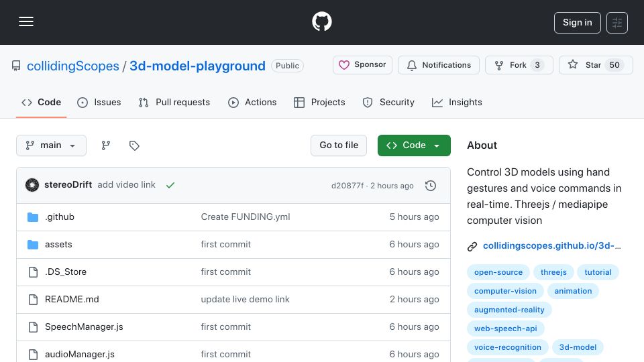Screen dimensions: 644x362
Task: Open the Actions tab
Action: pyautogui.click(x=252, y=102)
